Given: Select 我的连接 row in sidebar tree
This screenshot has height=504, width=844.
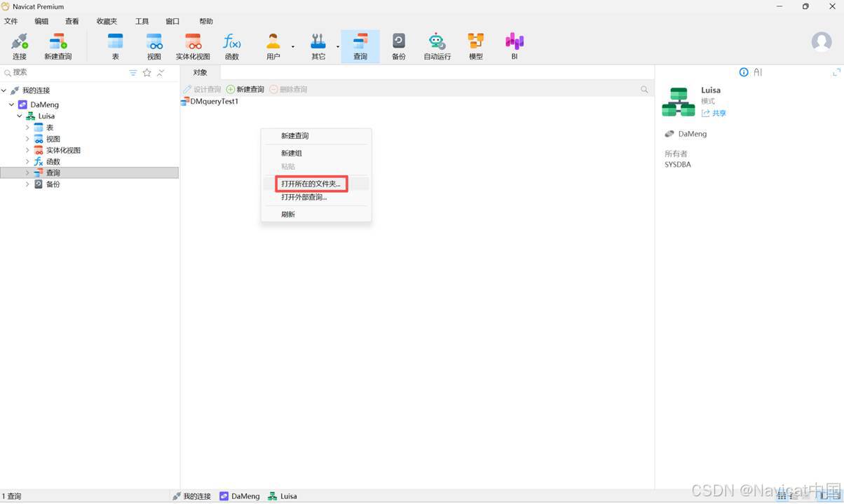Looking at the screenshot, I should point(90,90).
